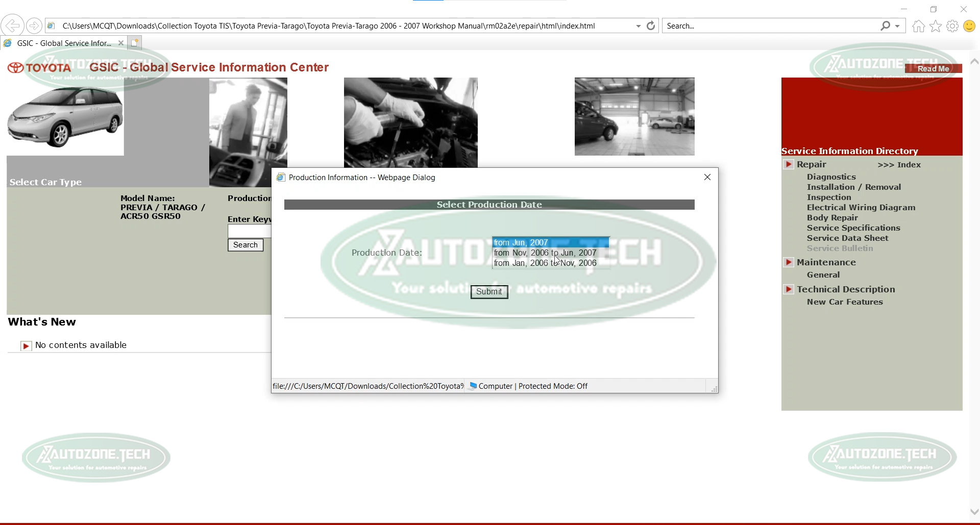Refresh the current page

click(651, 25)
